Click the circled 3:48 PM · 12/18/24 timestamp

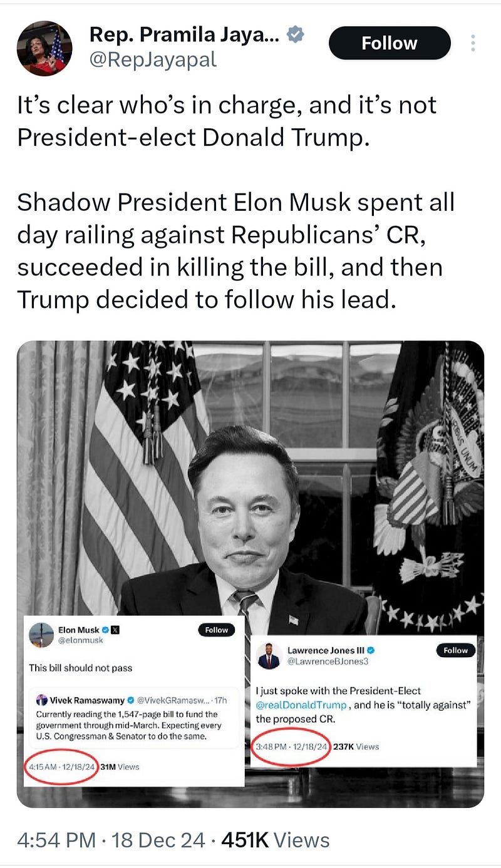tap(291, 747)
